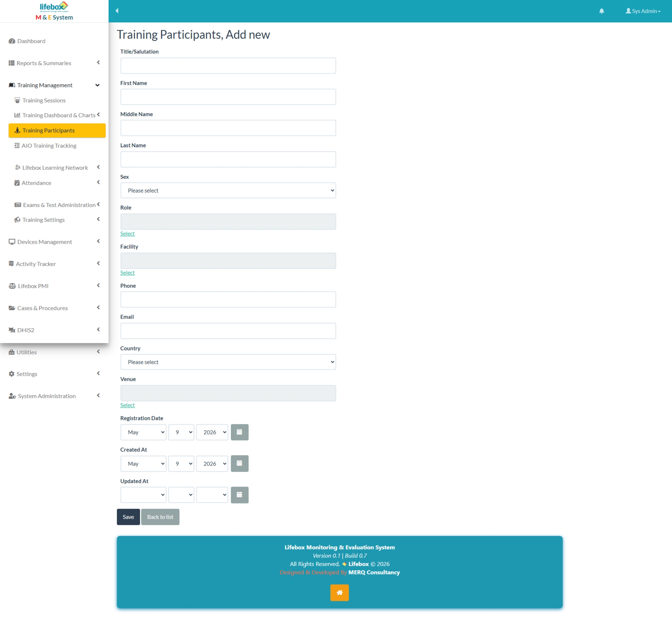
Task: Click the Training Participants person icon
Action: [17, 130]
